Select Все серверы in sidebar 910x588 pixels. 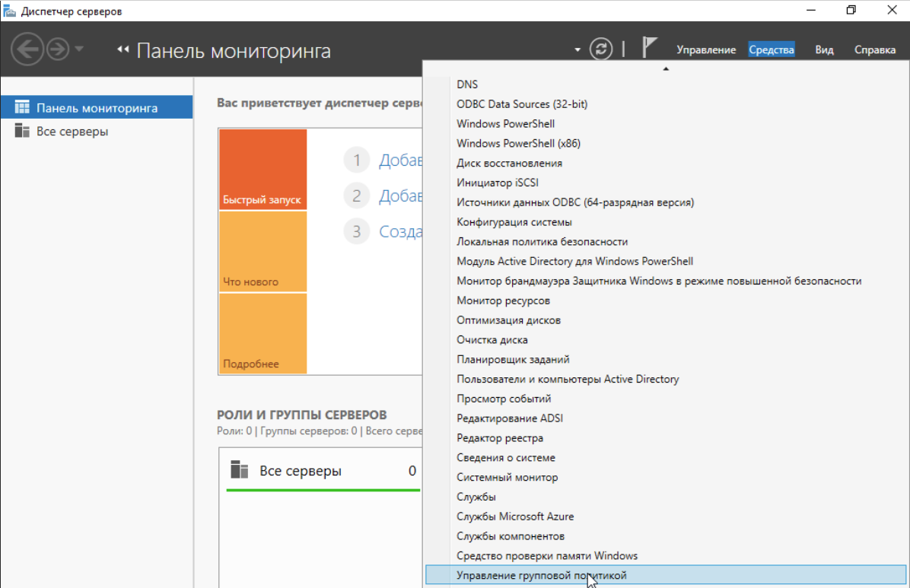[97, 131]
